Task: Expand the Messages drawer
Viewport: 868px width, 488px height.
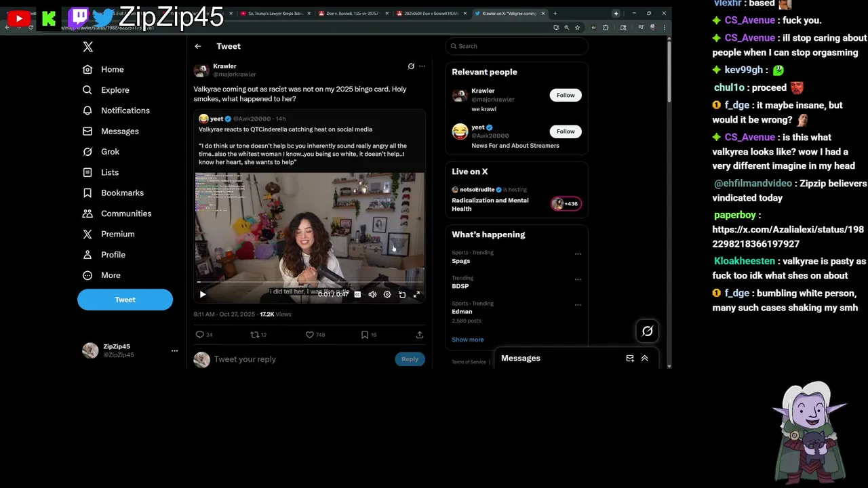Action: [645, 359]
